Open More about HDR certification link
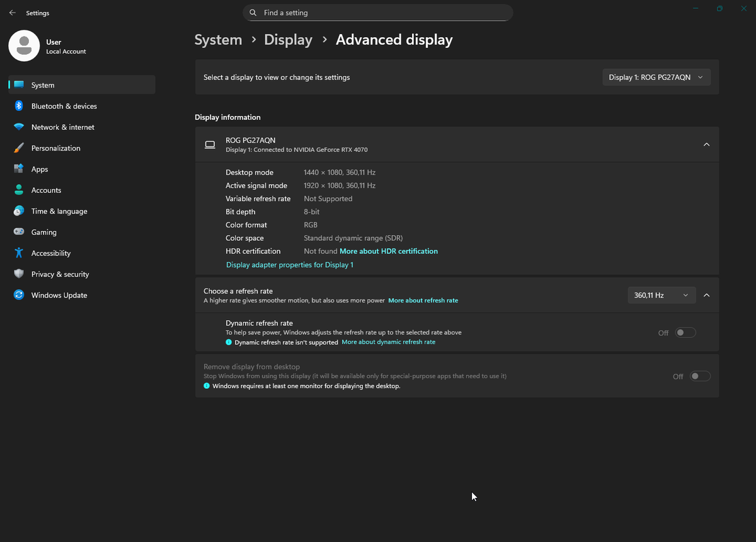Image resolution: width=756 pixels, height=542 pixels. coord(389,251)
